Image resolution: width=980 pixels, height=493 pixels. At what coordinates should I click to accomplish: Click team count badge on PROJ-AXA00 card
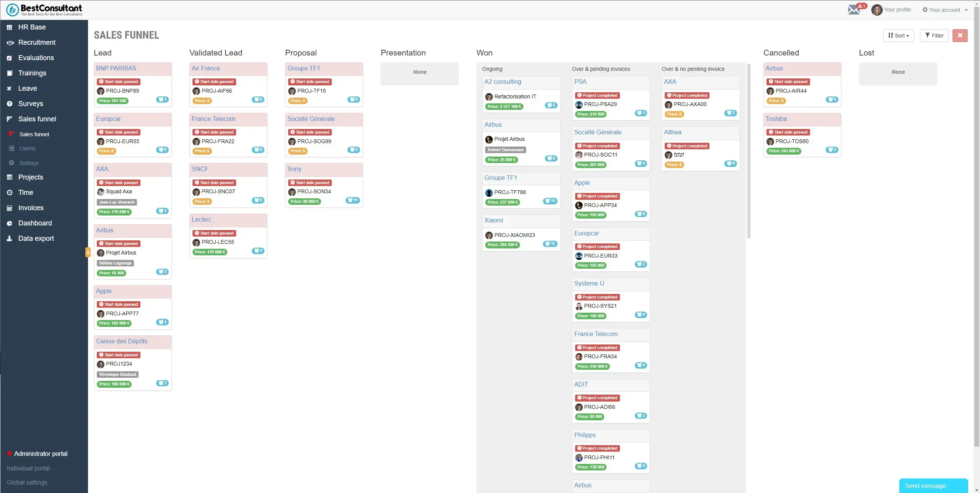(x=731, y=113)
